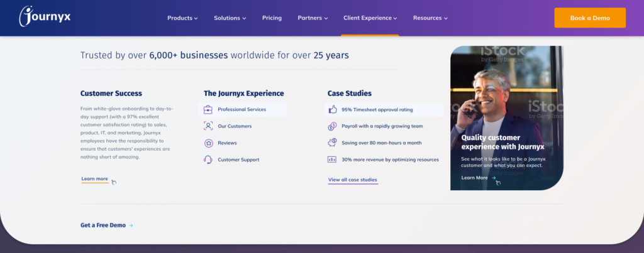This screenshot has width=644, height=253.
Task: Click the man on phone promo image
Action: 506,94
